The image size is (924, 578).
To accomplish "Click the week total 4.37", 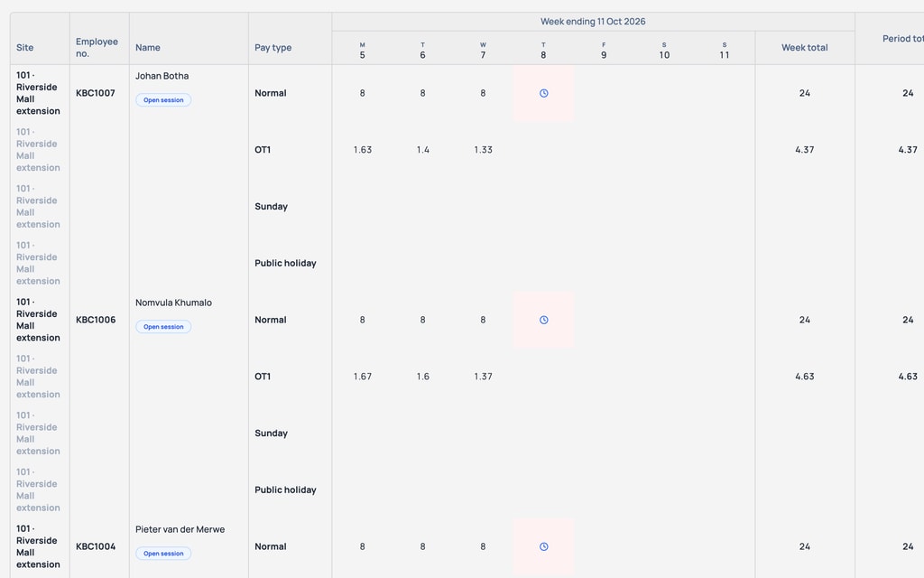I will point(804,150).
